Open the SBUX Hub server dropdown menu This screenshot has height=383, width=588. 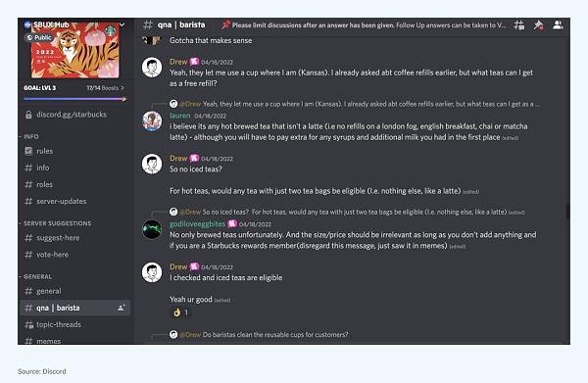(122, 24)
